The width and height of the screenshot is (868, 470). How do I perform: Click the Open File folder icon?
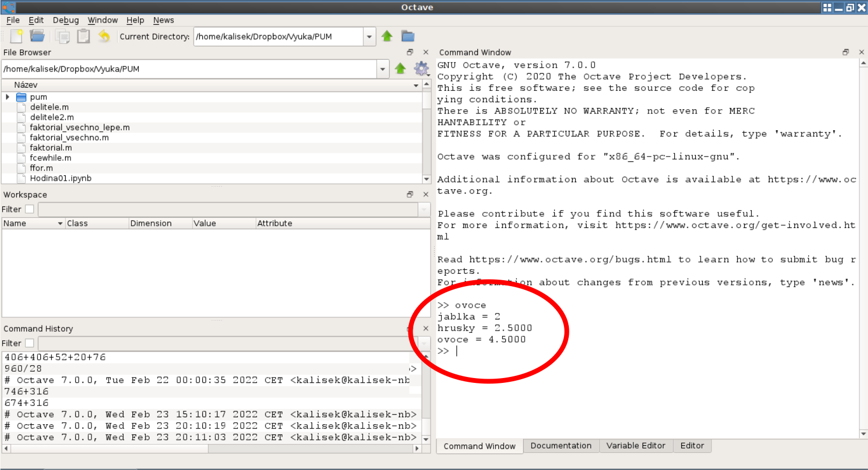pyautogui.click(x=37, y=36)
